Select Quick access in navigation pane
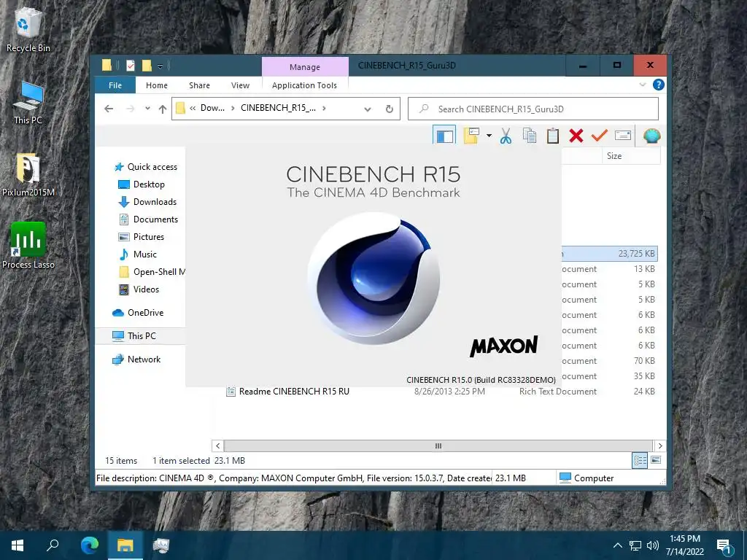This screenshot has height=560, width=747. tap(146, 167)
